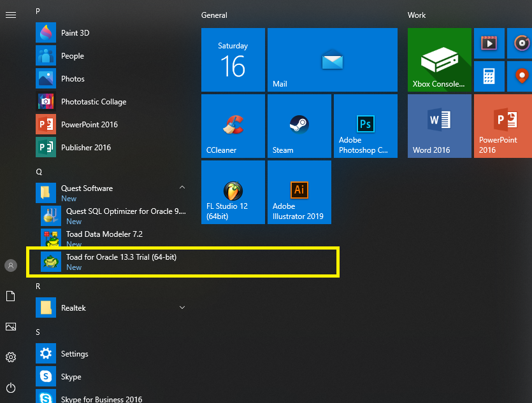The height and width of the screenshot is (403, 532).
Task: Open Pictures from the left sidebar
Action: (x=11, y=327)
